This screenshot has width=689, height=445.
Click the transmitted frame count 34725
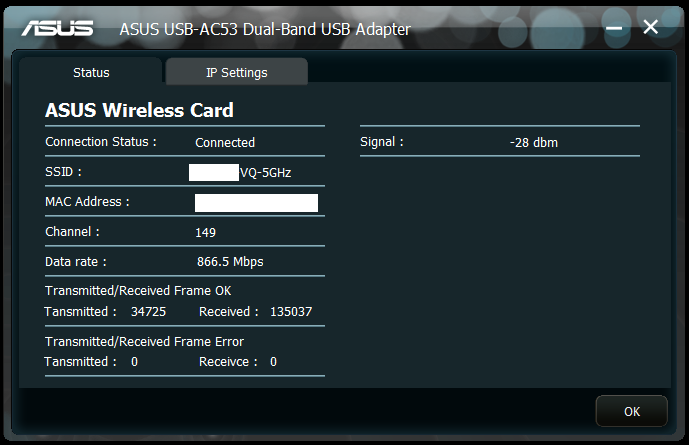coord(148,312)
